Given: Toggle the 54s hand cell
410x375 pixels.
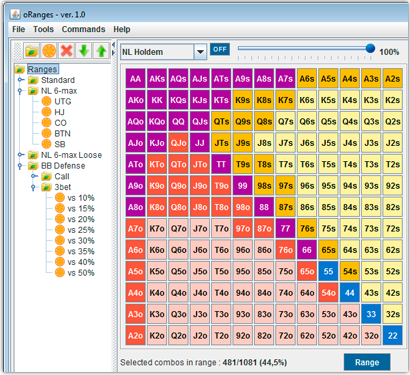Looking at the screenshot, I should click(x=350, y=271).
